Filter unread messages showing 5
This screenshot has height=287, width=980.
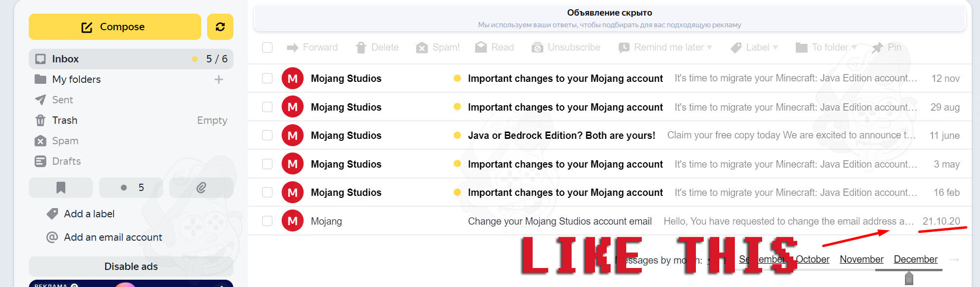[x=131, y=188]
